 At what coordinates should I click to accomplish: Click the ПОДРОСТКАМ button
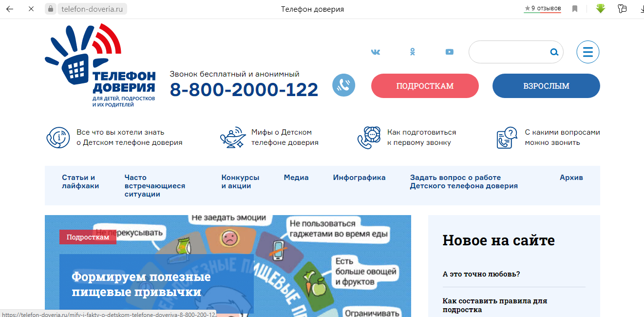pos(425,86)
